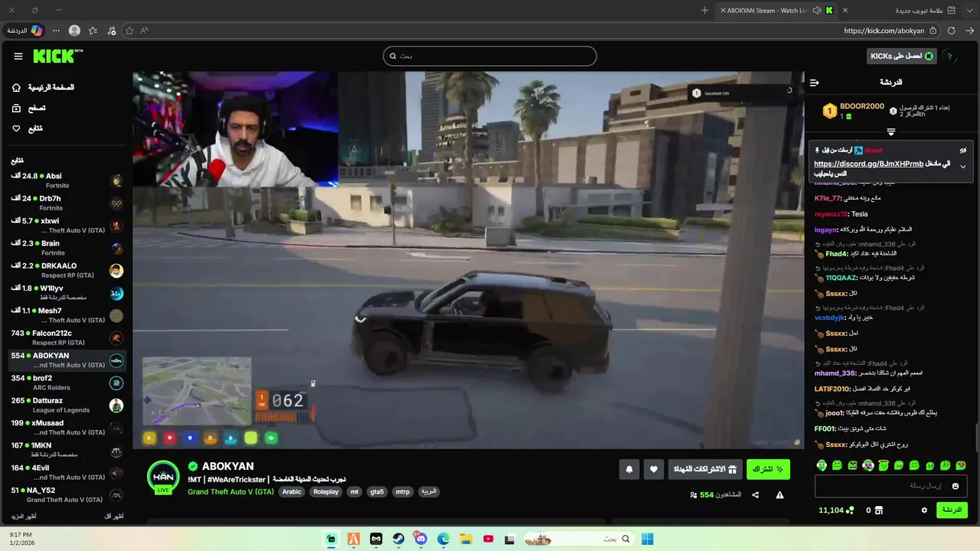Click the green Subscribe button

(768, 469)
